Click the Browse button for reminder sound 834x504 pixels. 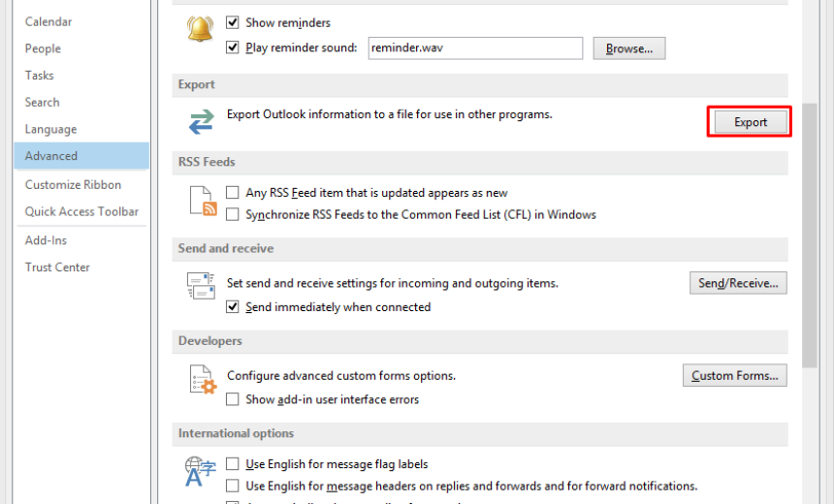click(x=628, y=47)
